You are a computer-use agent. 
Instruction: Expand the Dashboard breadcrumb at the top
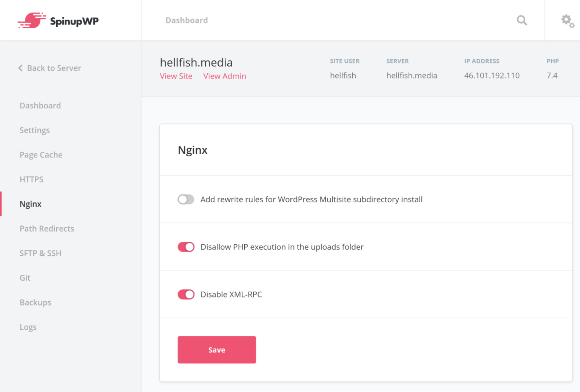187,20
